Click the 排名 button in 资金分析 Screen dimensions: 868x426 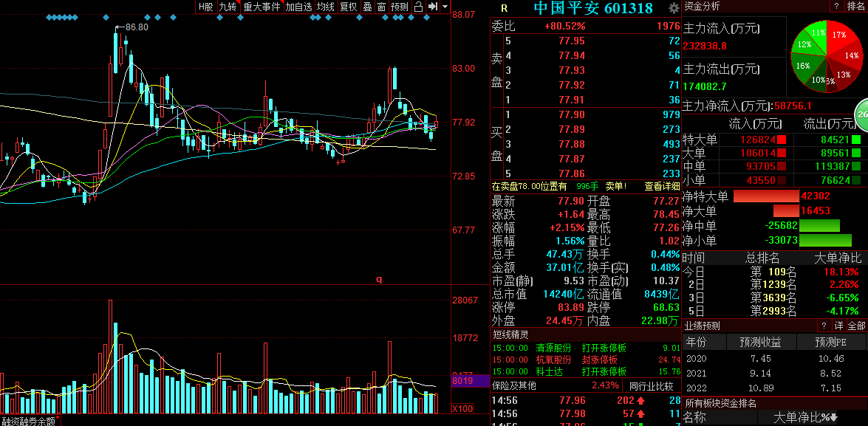coord(856,6)
